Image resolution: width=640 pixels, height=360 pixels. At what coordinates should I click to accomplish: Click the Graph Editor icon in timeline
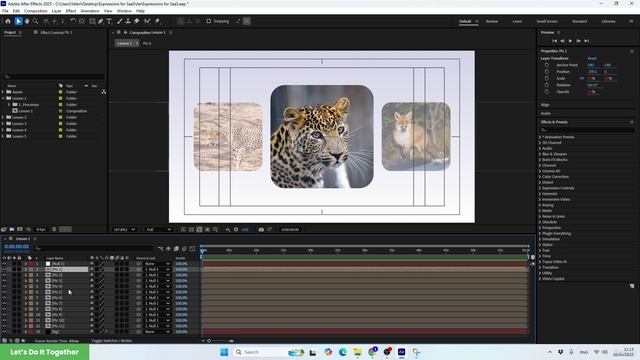coord(193,249)
